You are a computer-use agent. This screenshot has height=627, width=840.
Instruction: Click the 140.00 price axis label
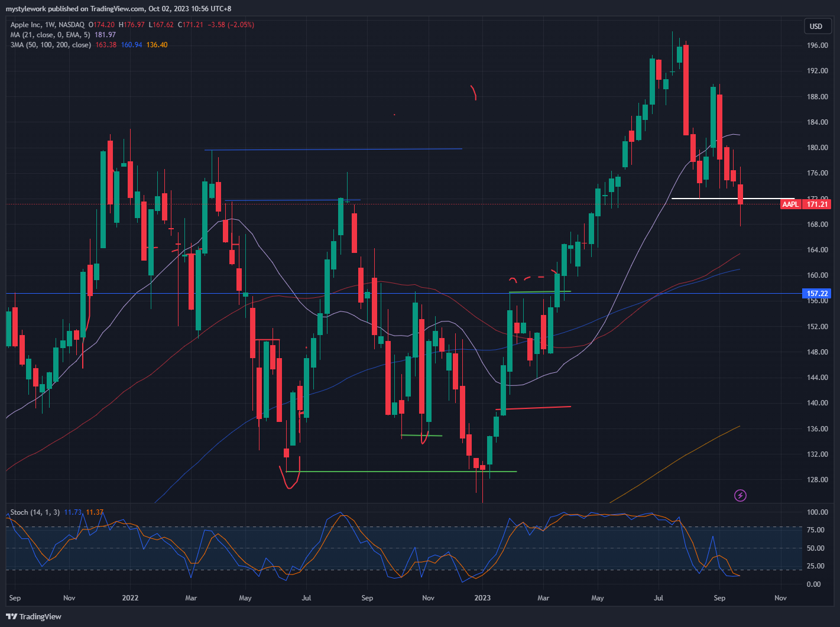(818, 403)
